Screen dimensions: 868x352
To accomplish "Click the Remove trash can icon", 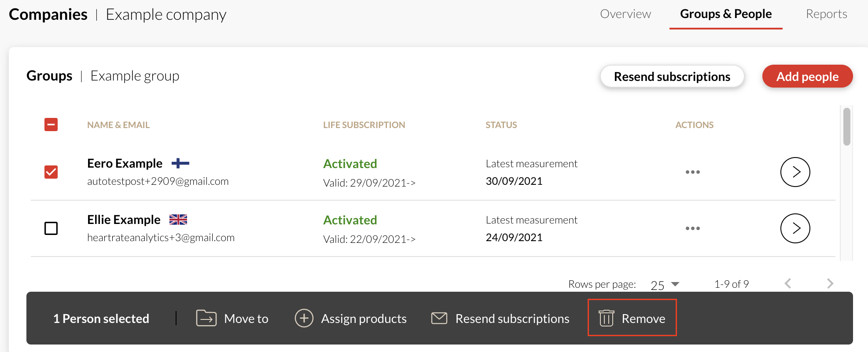I will pyautogui.click(x=606, y=318).
